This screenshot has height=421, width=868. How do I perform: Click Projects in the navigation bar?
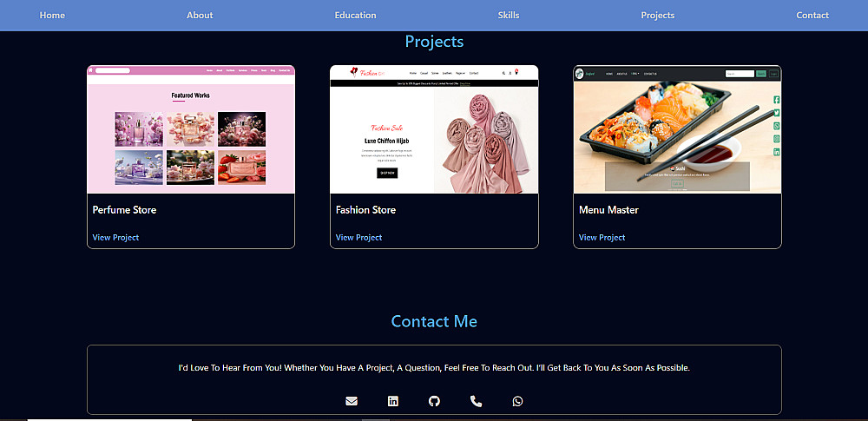[x=658, y=15]
